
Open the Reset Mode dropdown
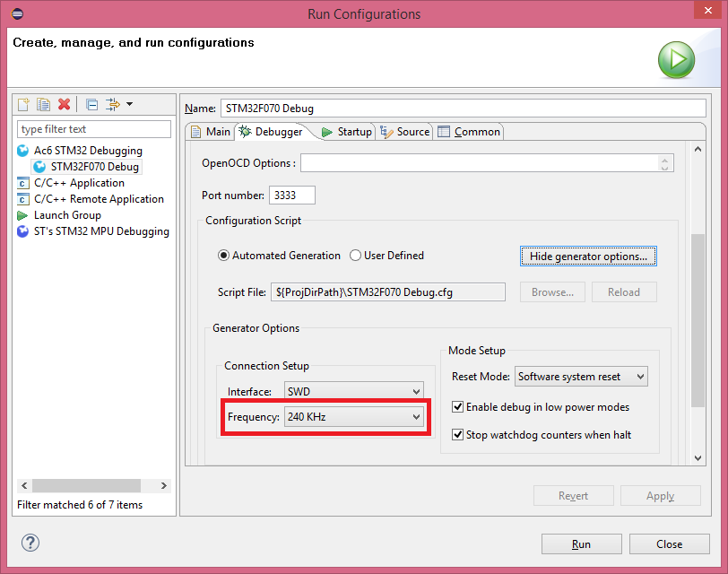581,377
